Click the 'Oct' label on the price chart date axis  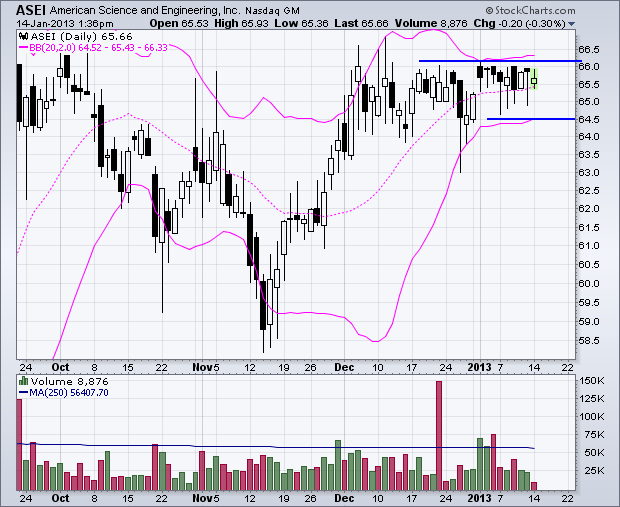[60, 367]
